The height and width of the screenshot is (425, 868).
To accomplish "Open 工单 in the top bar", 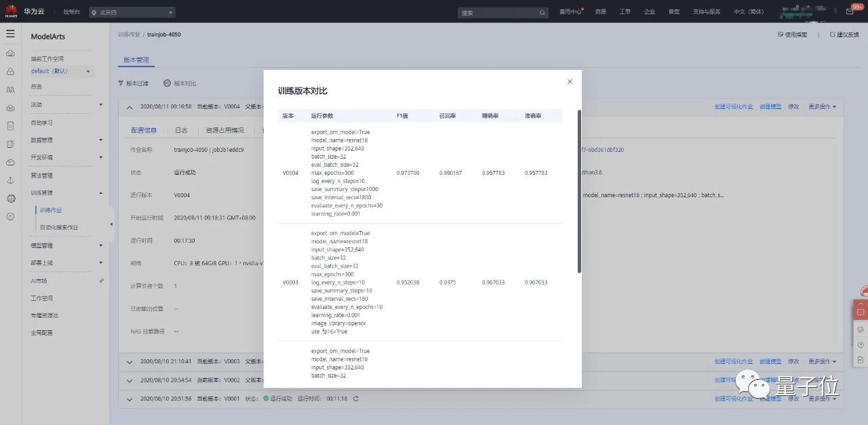I will 625,12.
